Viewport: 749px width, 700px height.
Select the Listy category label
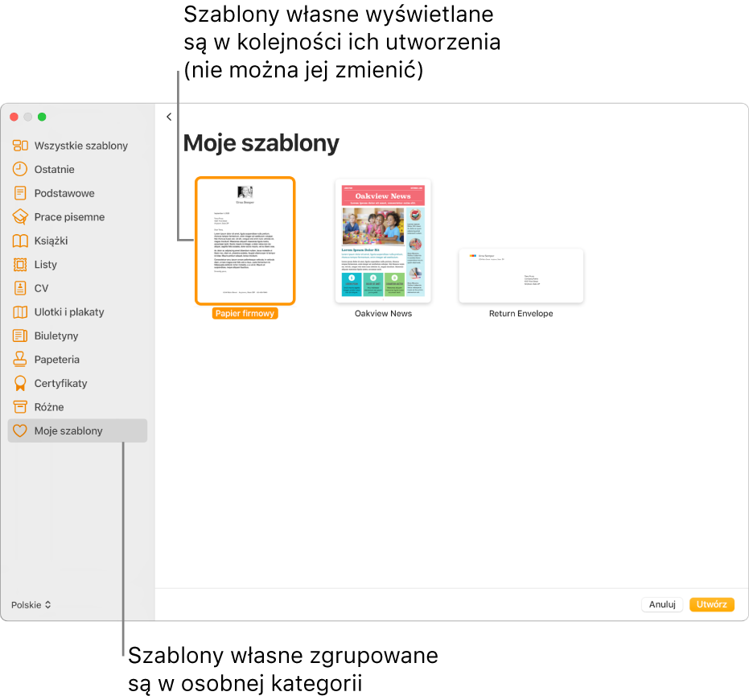pos(45,264)
